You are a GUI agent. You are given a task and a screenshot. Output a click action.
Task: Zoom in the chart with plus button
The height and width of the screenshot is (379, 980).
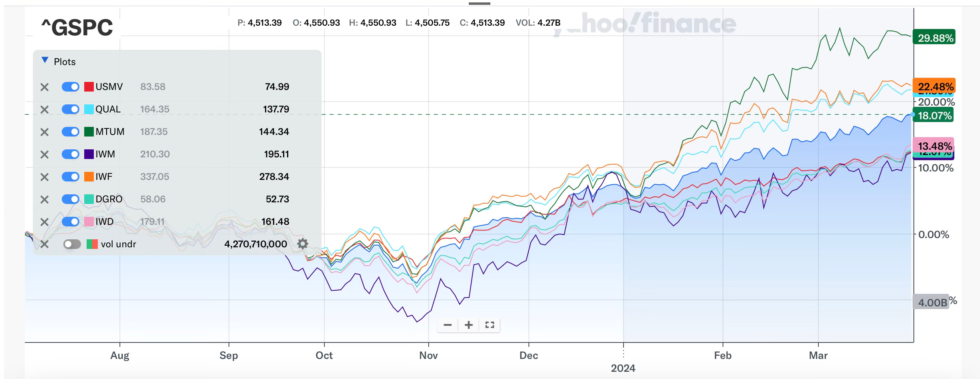(x=468, y=325)
